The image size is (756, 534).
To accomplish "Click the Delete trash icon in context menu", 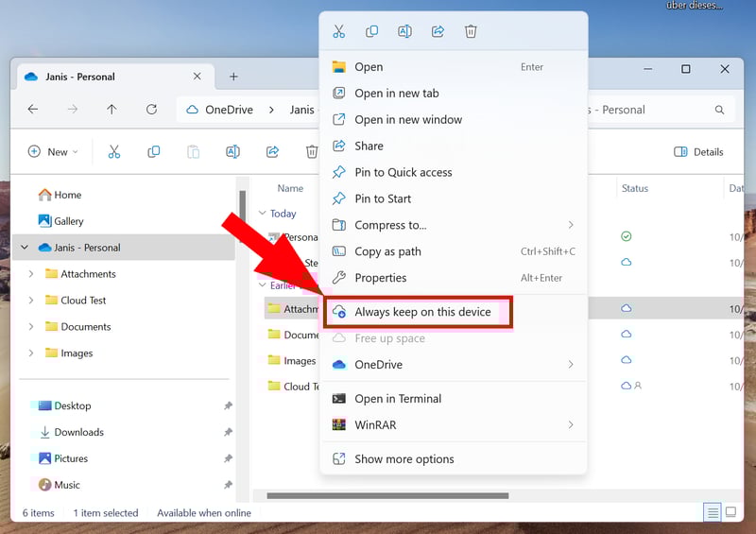I will click(471, 32).
